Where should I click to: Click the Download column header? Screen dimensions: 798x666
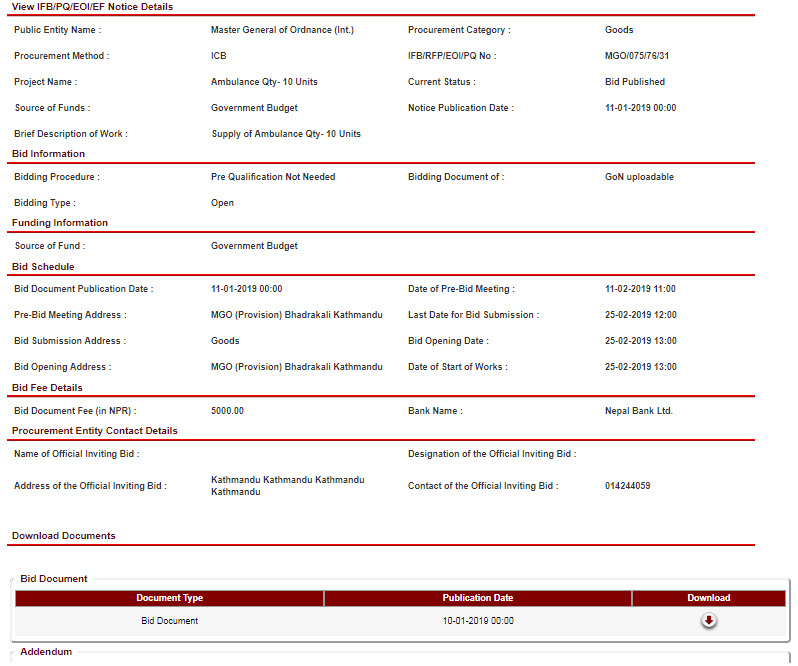click(708, 598)
